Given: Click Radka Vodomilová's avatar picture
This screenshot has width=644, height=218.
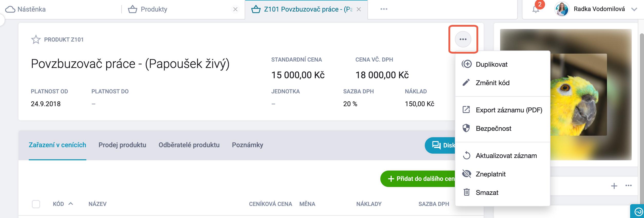Looking at the screenshot, I should [x=562, y=9].
